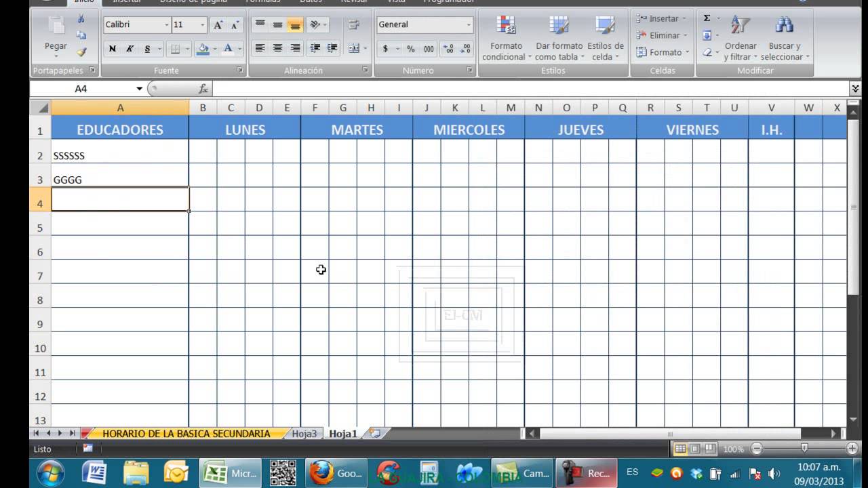Click the insert function fx button

[x=203, y=89]
